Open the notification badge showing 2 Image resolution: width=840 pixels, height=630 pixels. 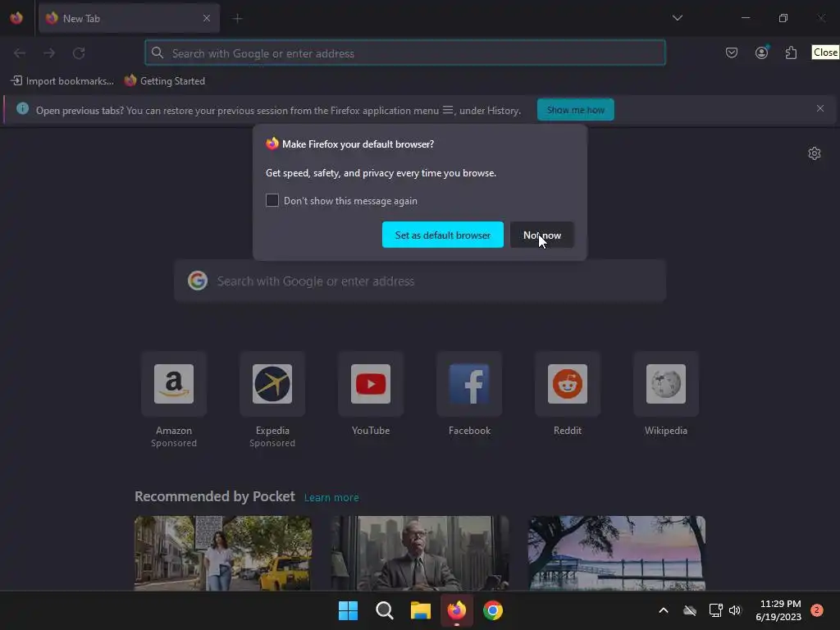tap(816, 610)
